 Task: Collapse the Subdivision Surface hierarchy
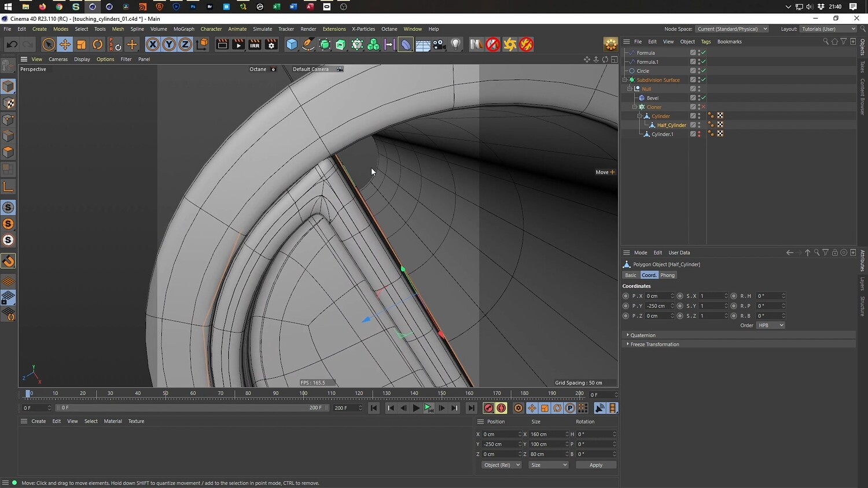tap(625, 80)
